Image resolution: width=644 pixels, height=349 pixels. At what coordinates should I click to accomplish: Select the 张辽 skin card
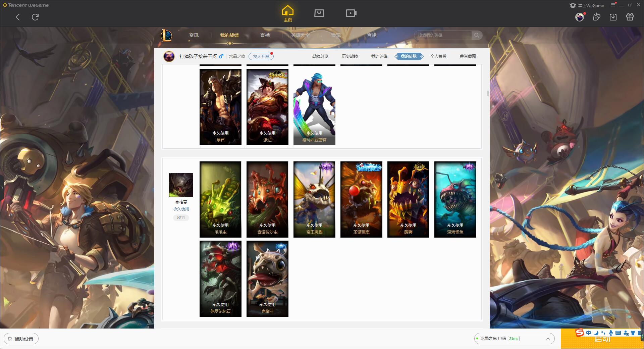267,107
